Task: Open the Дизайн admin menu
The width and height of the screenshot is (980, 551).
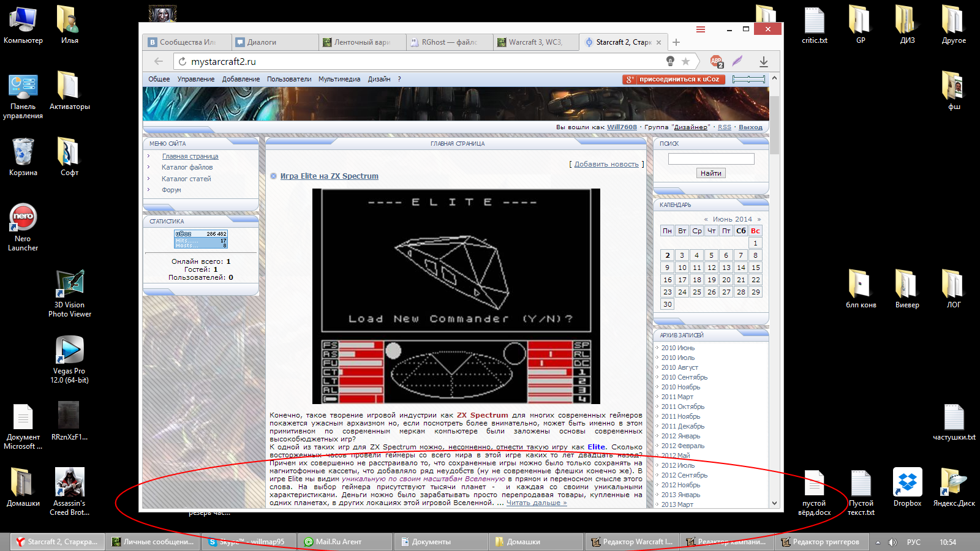Action: click(379, 79)
